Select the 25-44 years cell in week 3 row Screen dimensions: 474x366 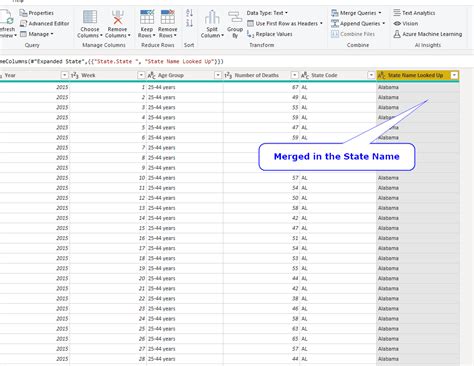click(185, 107)
